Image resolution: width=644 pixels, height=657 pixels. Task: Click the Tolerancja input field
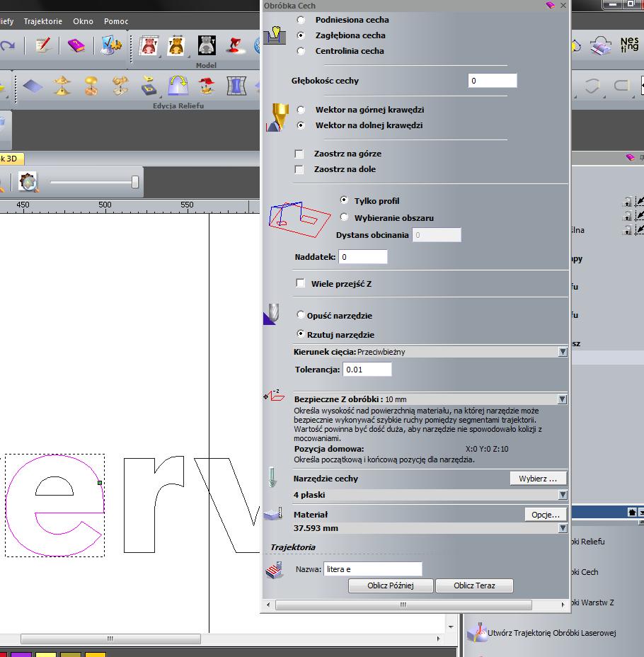point(367,370)
